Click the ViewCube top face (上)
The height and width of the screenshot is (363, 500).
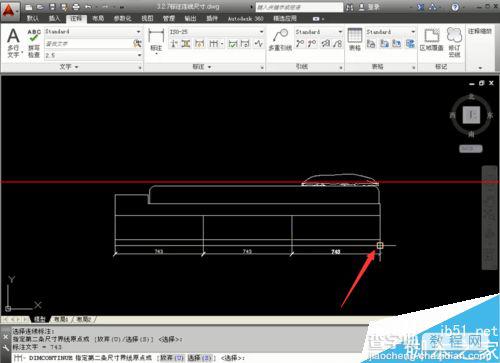tap(471, 115)
